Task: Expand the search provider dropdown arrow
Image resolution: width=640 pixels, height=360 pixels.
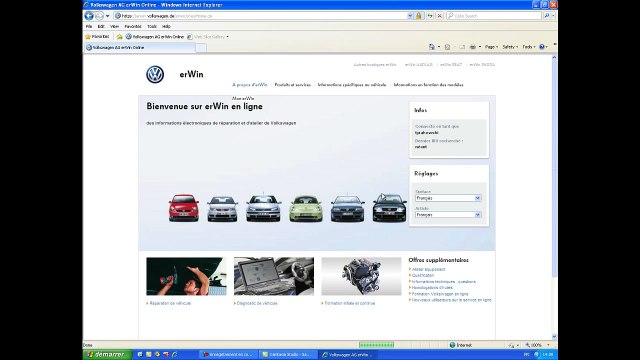Action: point(553,16)
